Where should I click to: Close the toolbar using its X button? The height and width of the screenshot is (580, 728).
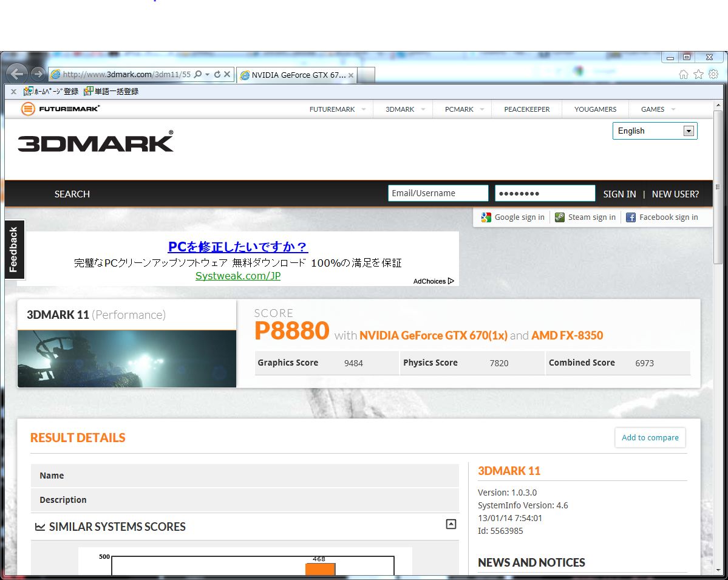click(13, 92)
